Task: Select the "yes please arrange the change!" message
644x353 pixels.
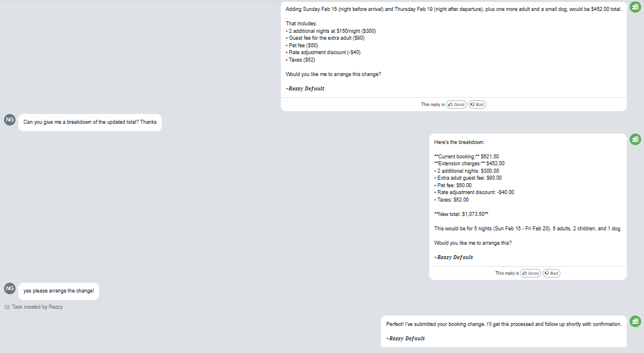Action: point(59,291)
